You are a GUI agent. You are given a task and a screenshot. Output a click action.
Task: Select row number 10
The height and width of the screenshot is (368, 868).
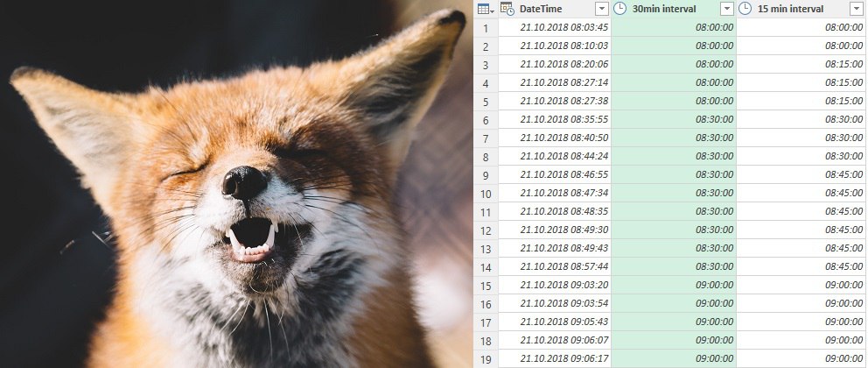pos(486,194)
